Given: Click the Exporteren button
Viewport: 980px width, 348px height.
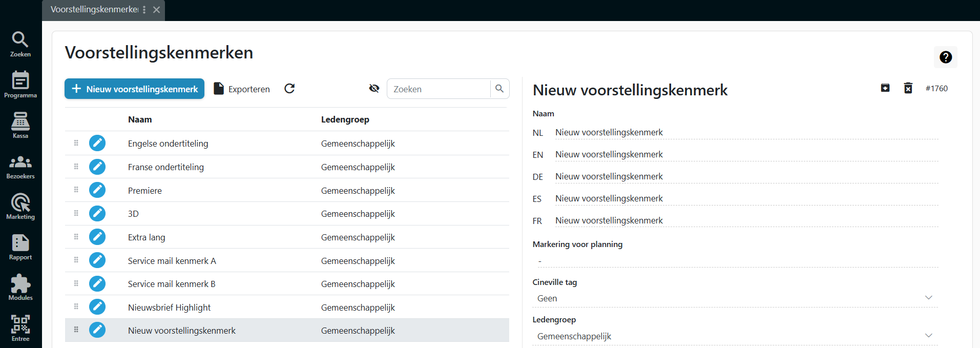Looking at the screenshot, I should coord(242,89).
